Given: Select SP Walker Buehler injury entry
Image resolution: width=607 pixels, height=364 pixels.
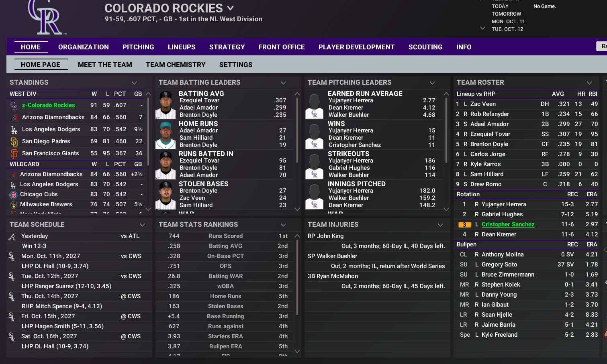Looking at the screenshot, I should click(x=332, y=256).
